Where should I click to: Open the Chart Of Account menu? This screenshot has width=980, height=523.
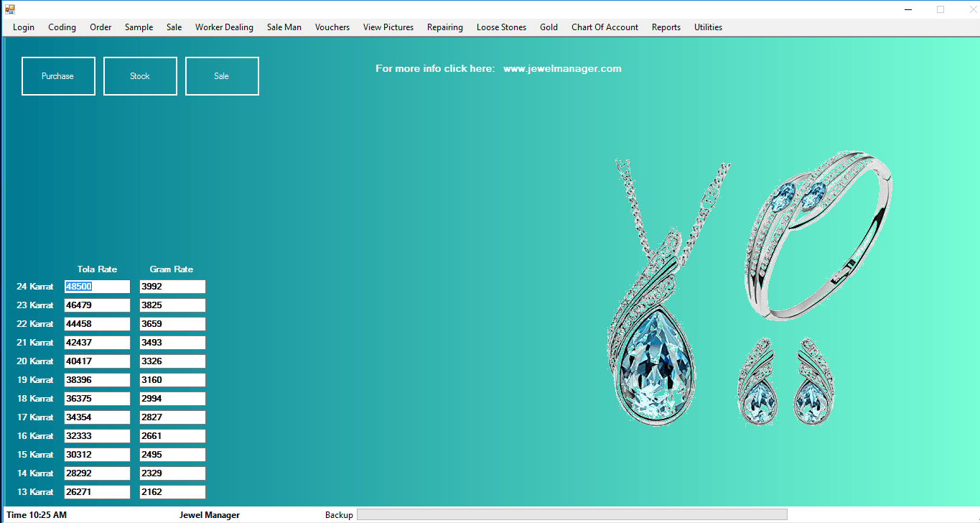(x=605, y=27)
